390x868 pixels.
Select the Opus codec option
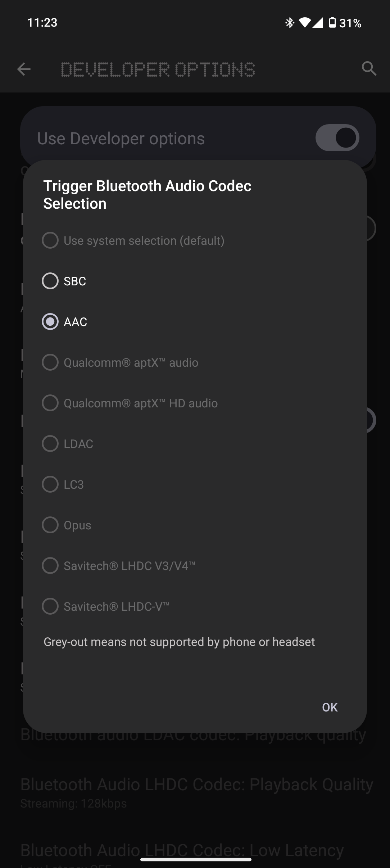(50, 525)
